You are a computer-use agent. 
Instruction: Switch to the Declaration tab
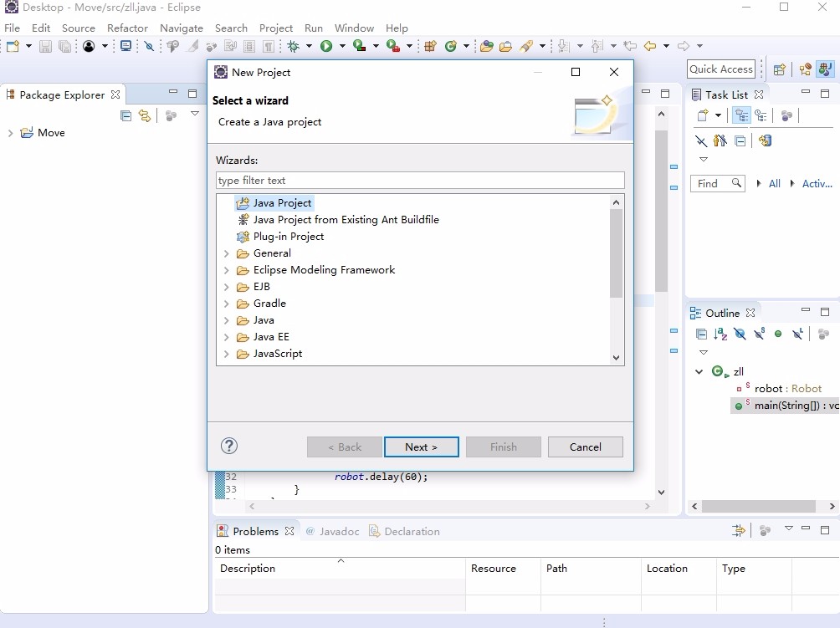404,531
